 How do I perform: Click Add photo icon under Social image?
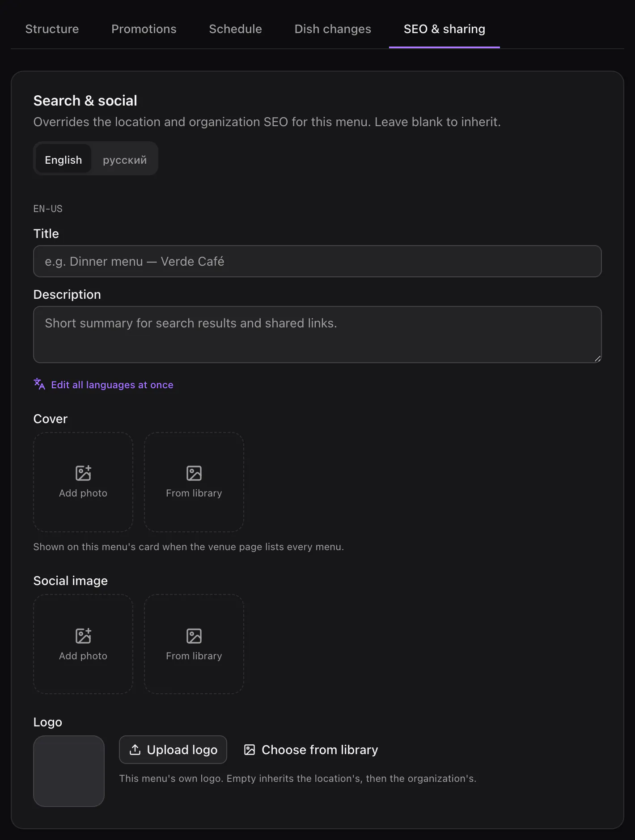(83, 636)
